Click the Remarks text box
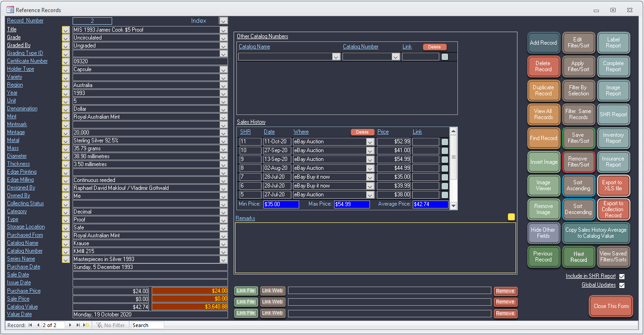644x335 pixels. [376, 248]
